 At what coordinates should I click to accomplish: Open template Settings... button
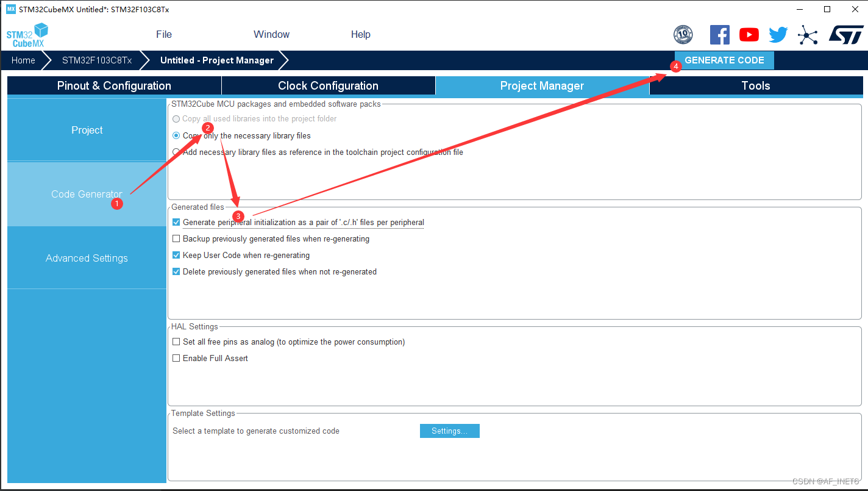(x=450, y=431)
